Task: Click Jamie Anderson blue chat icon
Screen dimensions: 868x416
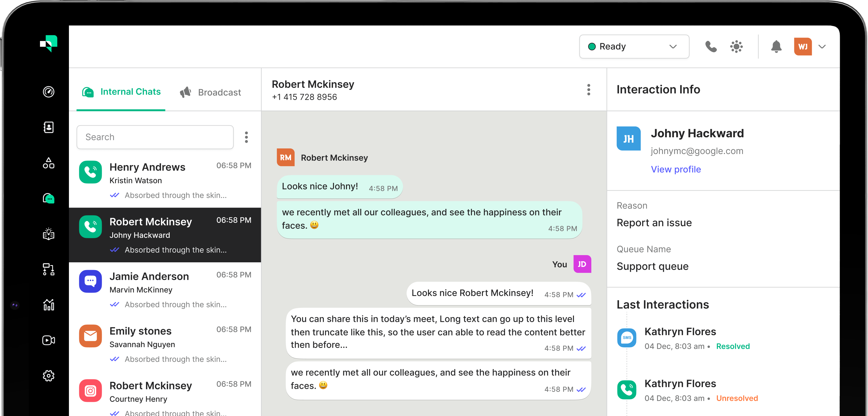Action: click(90, 281)
